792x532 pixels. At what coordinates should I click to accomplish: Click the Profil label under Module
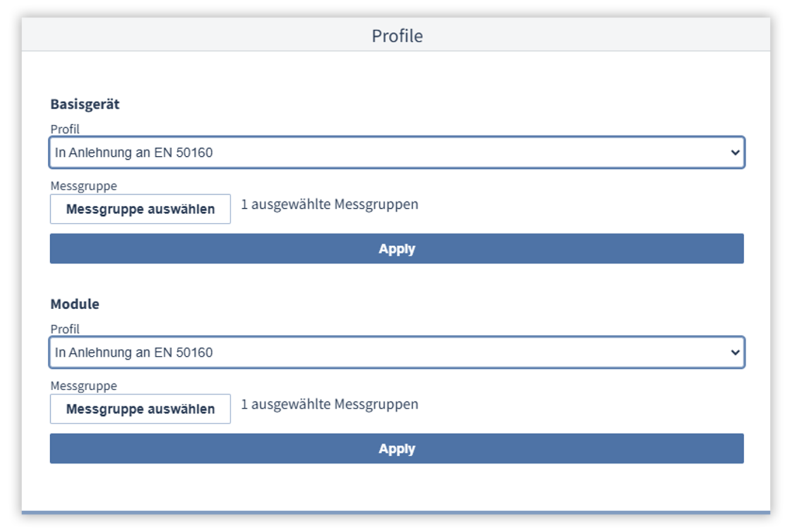pos(65,329)
